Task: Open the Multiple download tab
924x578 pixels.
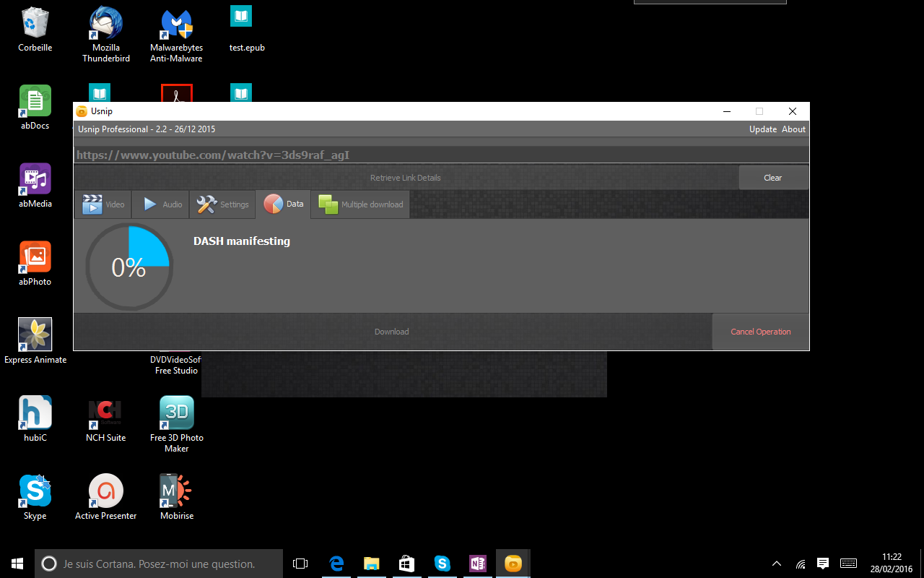Action: point(360,204)
